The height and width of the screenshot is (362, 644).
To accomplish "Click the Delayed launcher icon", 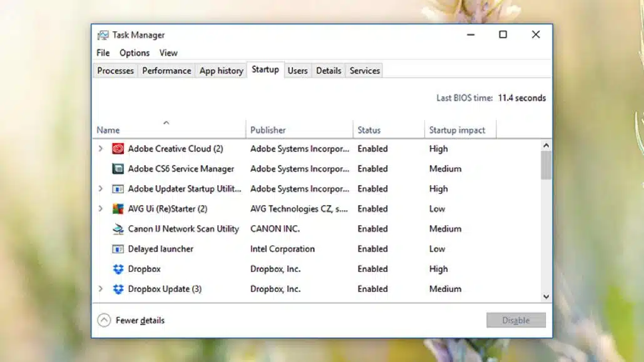I will [x=118, y=249].
